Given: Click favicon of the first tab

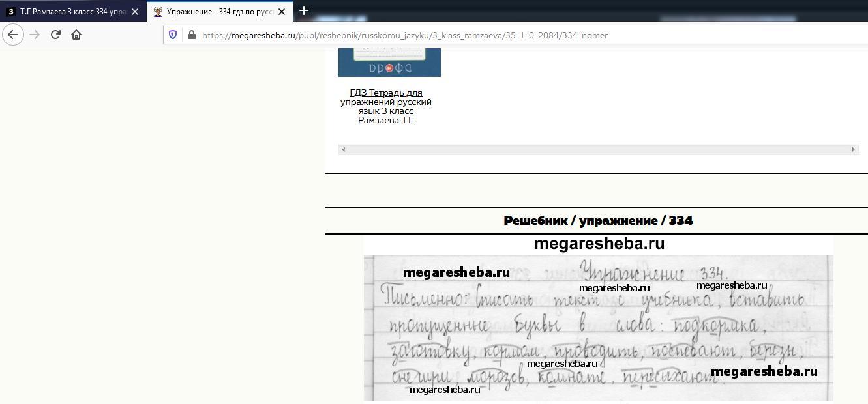Looking at the screenshot, I should click(11, 12).
